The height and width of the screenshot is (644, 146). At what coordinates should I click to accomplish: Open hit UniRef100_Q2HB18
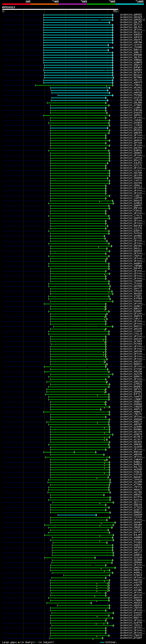coord(131,203)
